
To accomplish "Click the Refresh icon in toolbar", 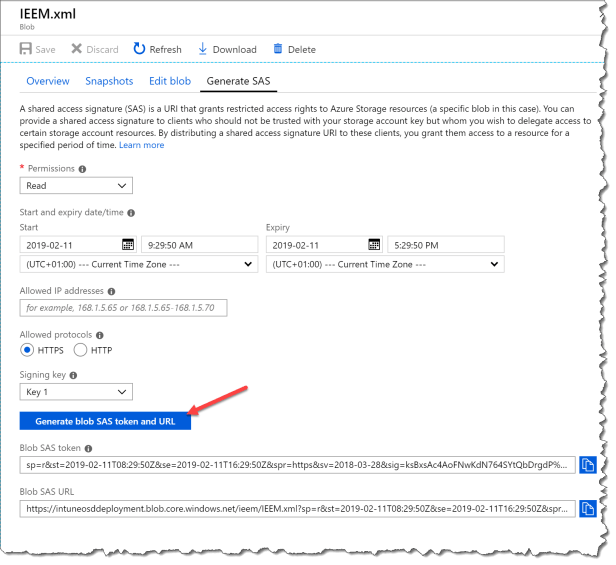I will (139, 49).
